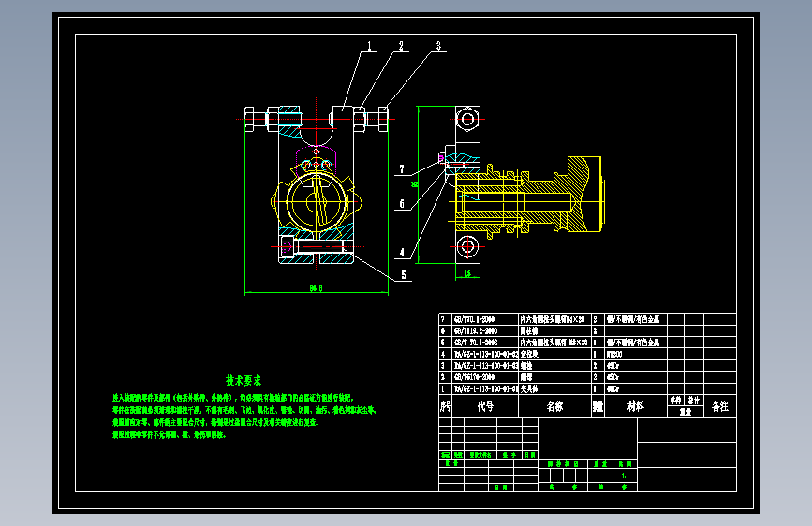812x526 pixels.
Task: Click balloon number 2 above the assembly
Action: tap(401, 46)
